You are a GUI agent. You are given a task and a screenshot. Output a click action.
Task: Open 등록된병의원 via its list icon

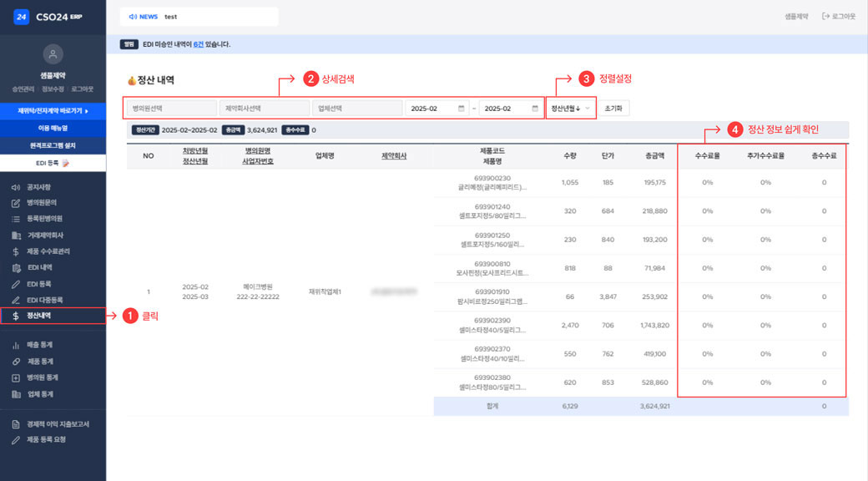(x=16, y=219)
